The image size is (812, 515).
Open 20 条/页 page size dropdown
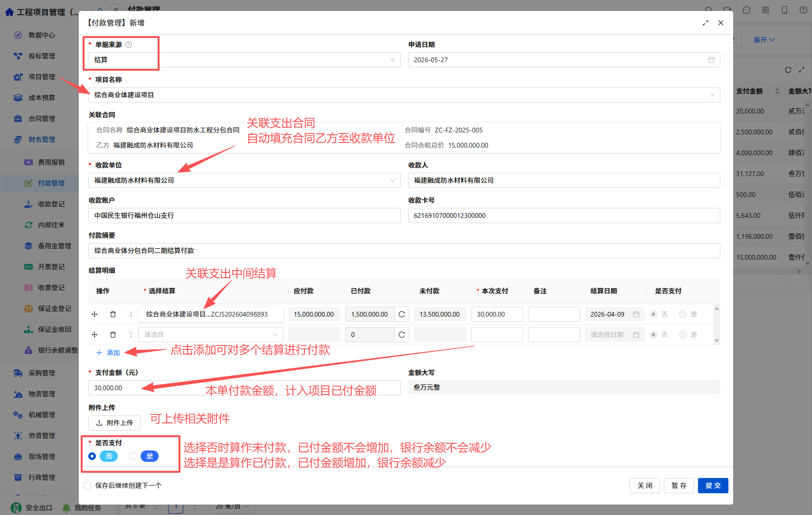tap(232, 507)
